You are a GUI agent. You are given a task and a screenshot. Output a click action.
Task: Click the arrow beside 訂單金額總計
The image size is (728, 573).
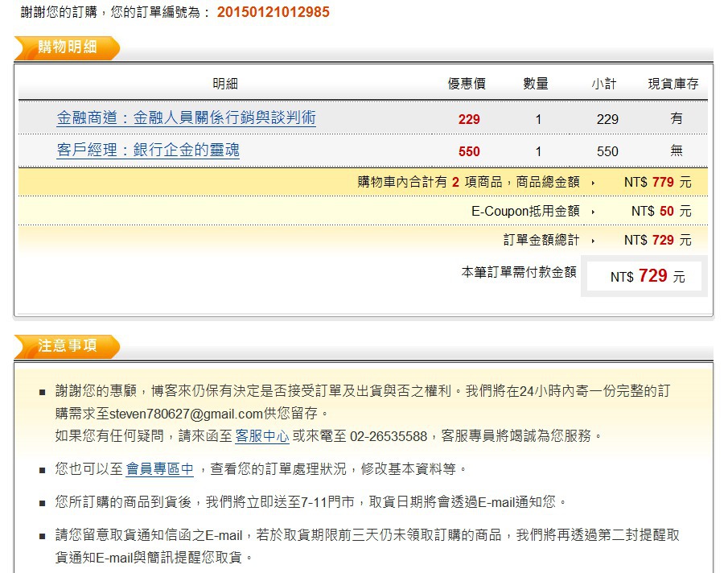pyautogui.click(x=594, y=241)
